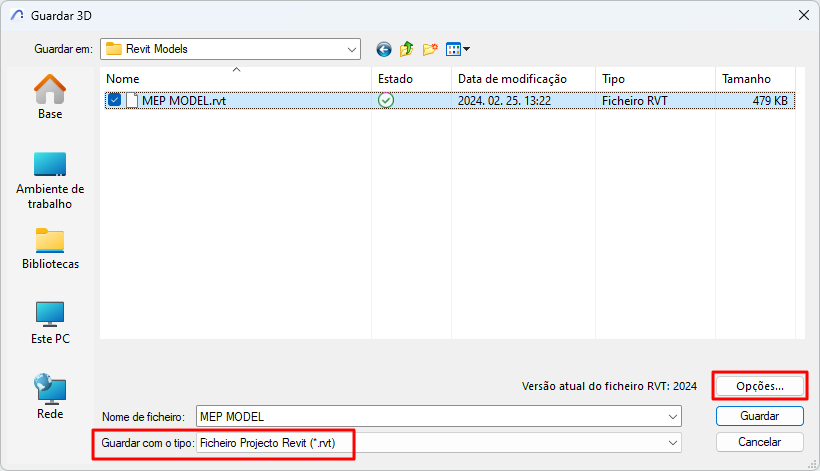Open the Opções... button
Screen dimensions: 820x471
pos(759,386)
